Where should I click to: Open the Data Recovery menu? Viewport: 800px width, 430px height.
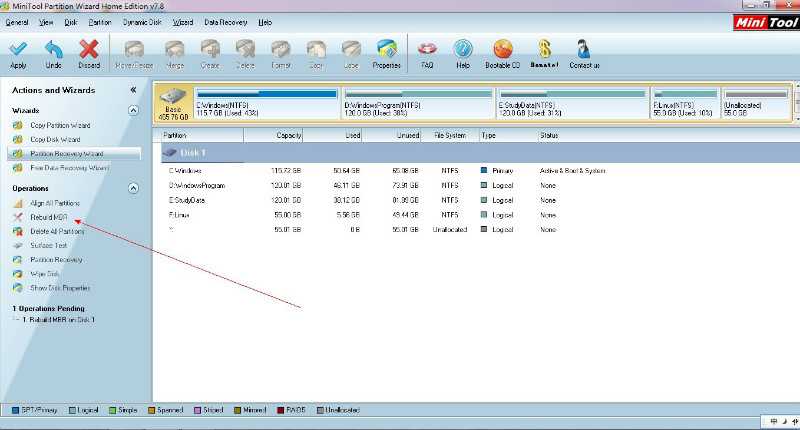point(226,22)
